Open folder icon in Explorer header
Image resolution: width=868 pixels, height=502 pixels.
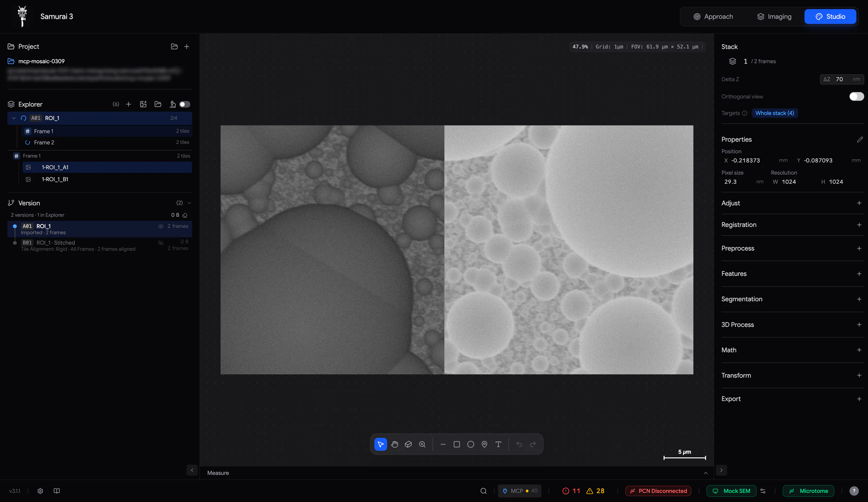158,104
